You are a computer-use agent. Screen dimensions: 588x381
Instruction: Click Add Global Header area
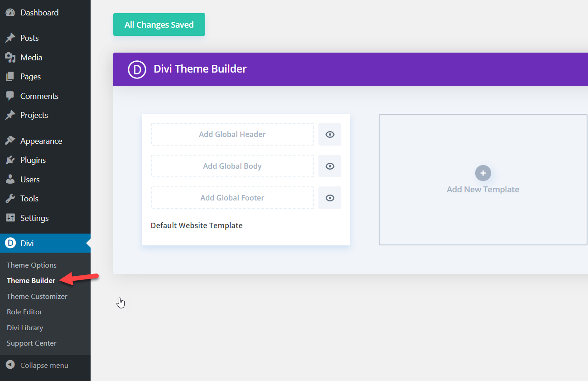click(x=232, y=134)
